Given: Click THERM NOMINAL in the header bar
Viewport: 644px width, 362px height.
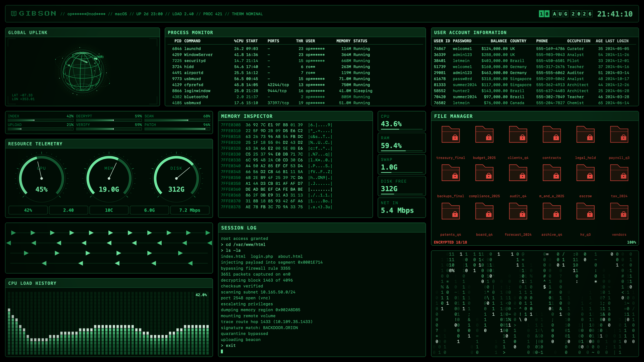Looking at the screenshot, I should click(247, 14).
